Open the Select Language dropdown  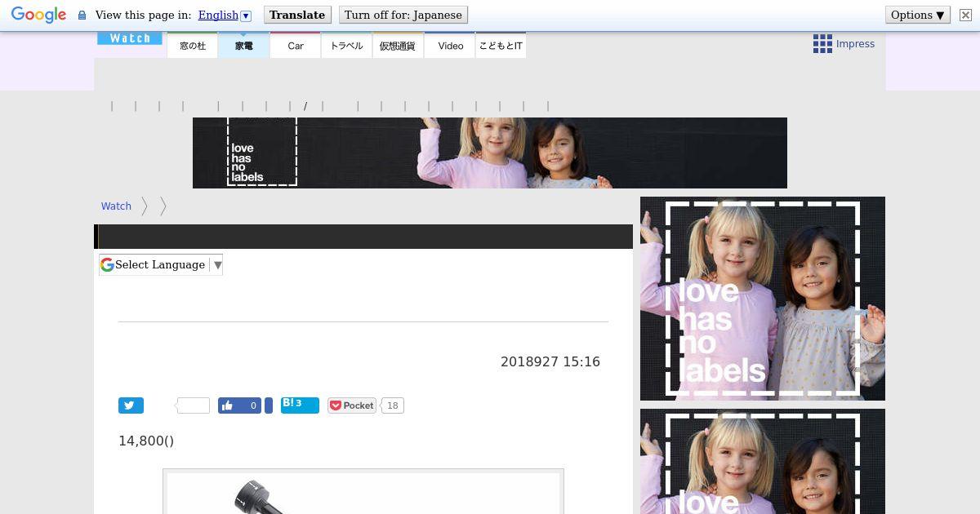point(161,264)
